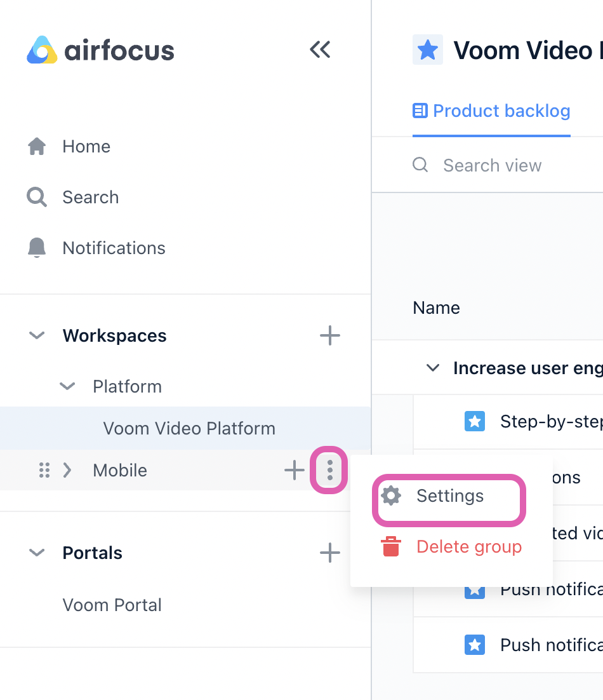Switch to the Product backlog tab
The width and height of the screenshot is (603, 700).
pos(491,111)
